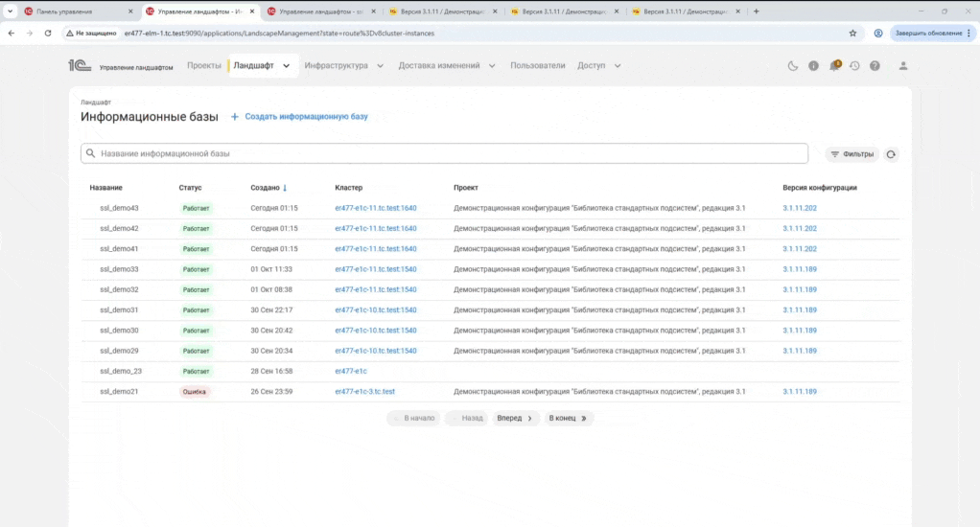Screen dimensions: 980x527
Task: Click the browser address bar URL
Action: click(279, 34)
